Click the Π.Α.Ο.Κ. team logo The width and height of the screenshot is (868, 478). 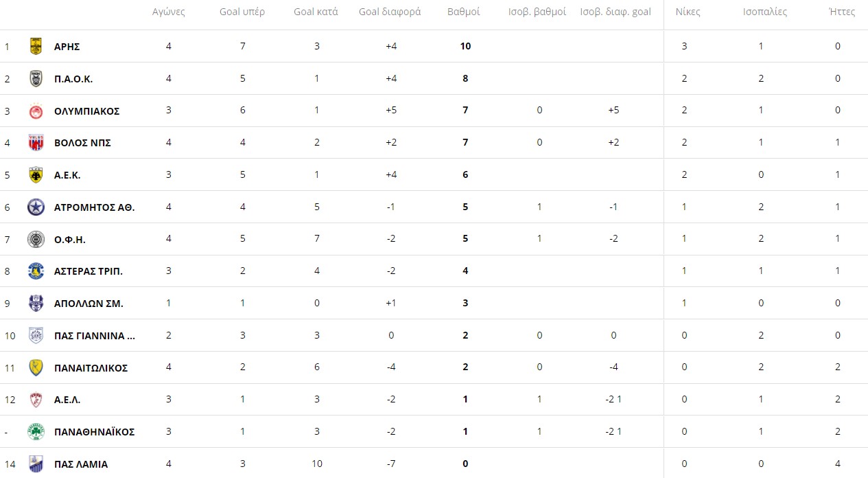tap(36, 79)
